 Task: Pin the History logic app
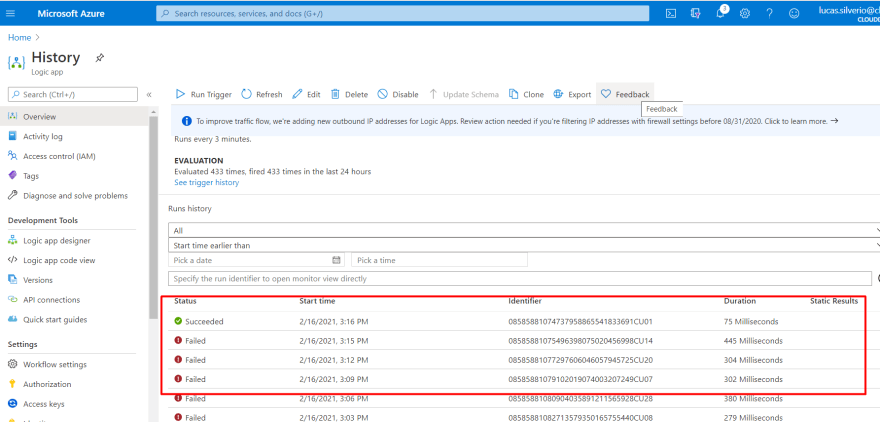pyautogui.click(x=100, y=58)
